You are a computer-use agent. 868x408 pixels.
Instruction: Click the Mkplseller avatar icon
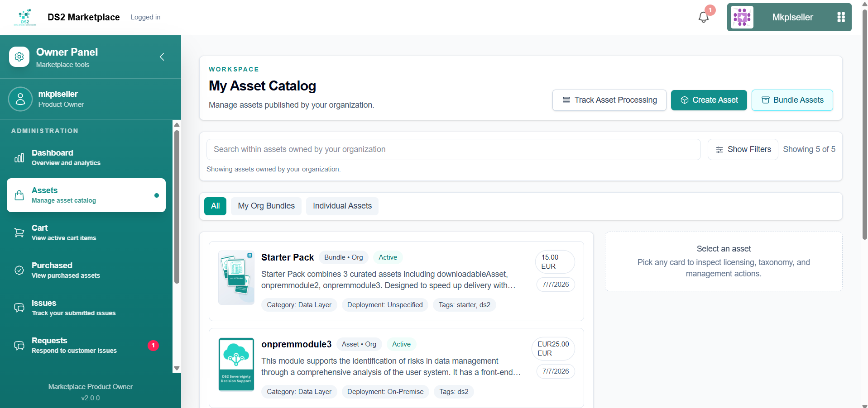point(742,17)
